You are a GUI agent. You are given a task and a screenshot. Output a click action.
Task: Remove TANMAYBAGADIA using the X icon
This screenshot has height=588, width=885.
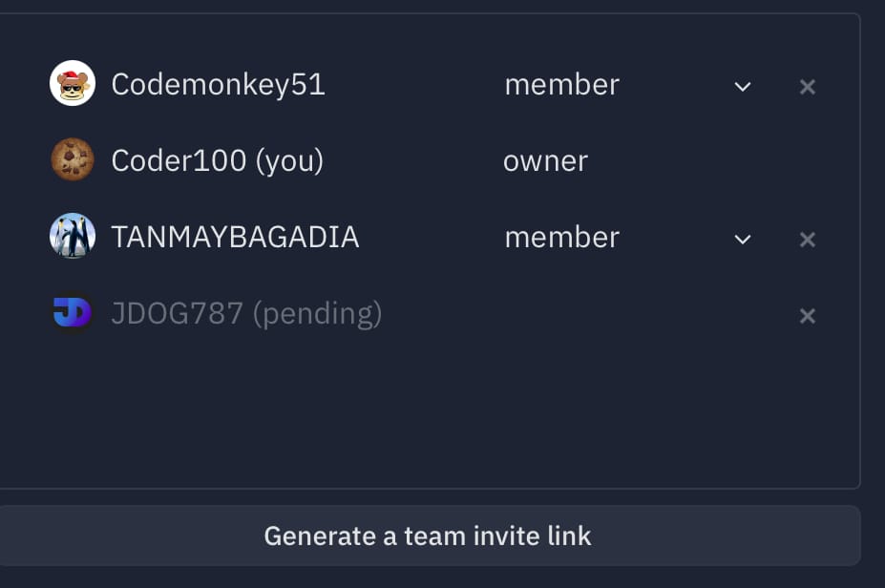click(x=807, y=240)
